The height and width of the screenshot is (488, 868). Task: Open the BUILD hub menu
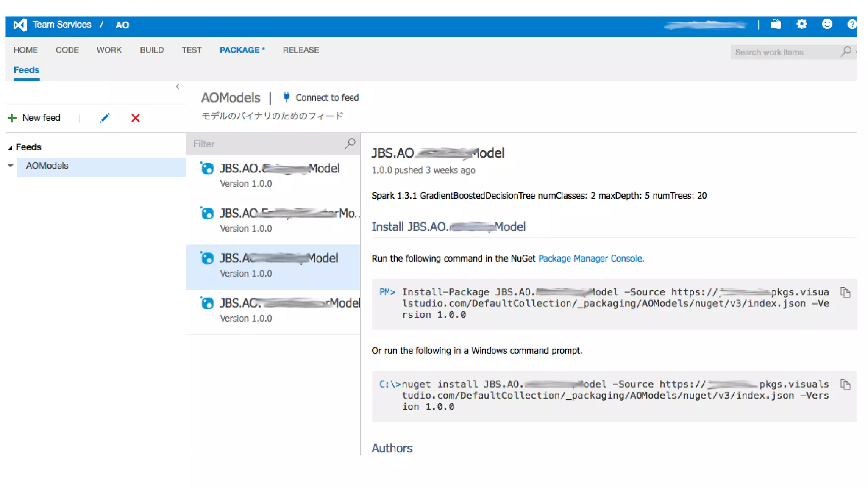[x=152, y=50]
